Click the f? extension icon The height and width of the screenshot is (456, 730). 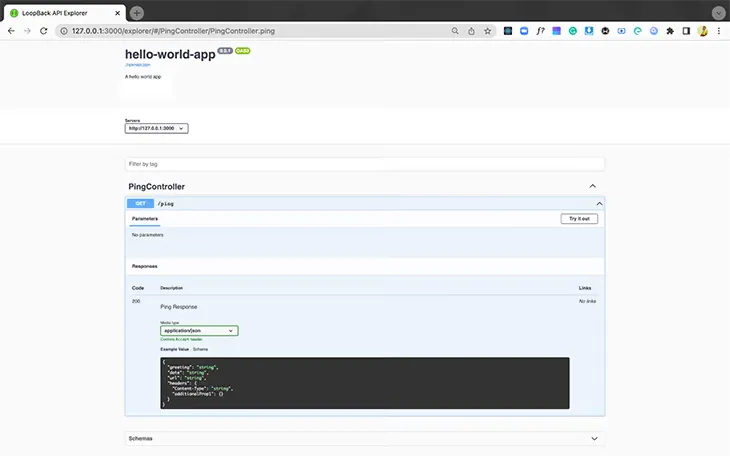tap(540, 31)
